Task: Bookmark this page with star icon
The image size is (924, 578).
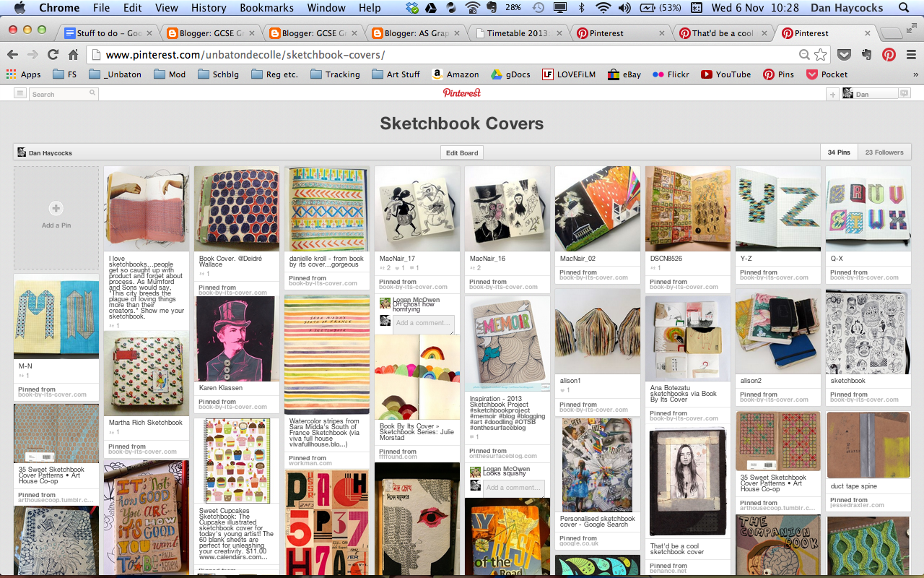Action: pyautogui.click(x=820, y=55)
